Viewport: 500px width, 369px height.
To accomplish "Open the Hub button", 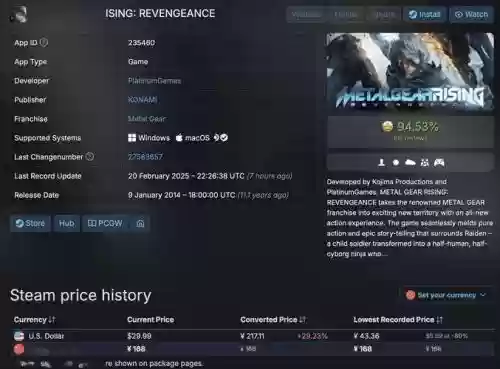I will coord(67,223).
